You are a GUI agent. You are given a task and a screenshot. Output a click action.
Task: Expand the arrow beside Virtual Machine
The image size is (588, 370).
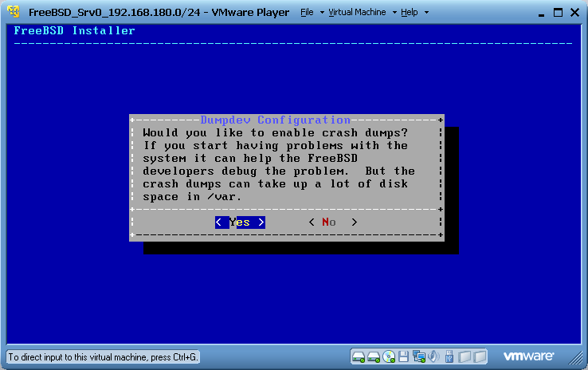(x=394, y=13)
